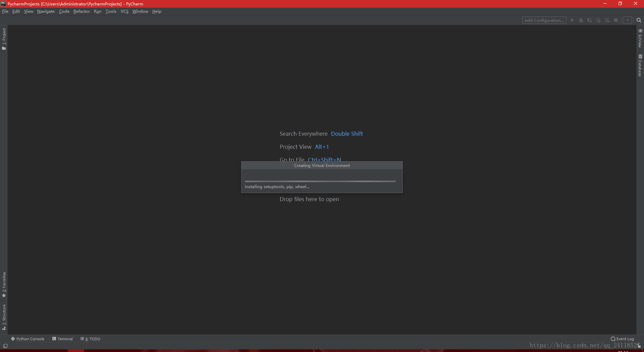Click 'Installing setuptools, pip, wheel...' status text
644x352 pixels.
(x=277, y=187)
